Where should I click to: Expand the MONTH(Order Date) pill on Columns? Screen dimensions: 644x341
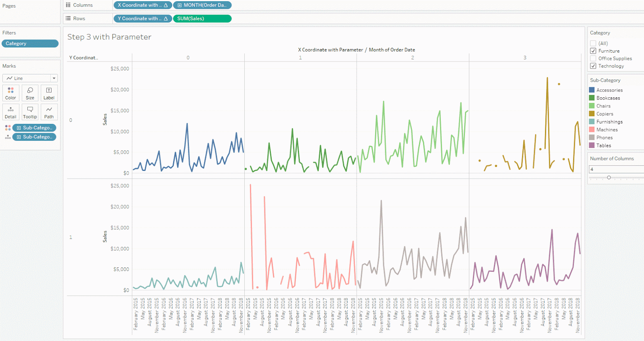180,5
